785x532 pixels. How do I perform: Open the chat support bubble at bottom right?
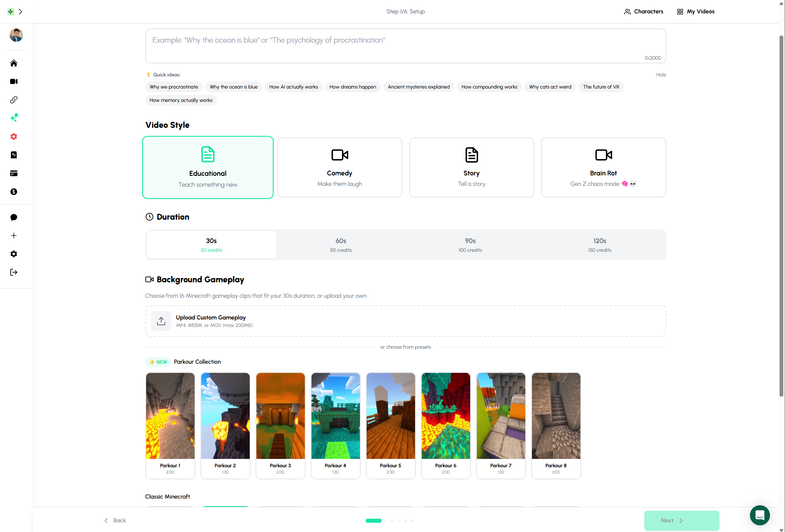[x=760, y=515]
